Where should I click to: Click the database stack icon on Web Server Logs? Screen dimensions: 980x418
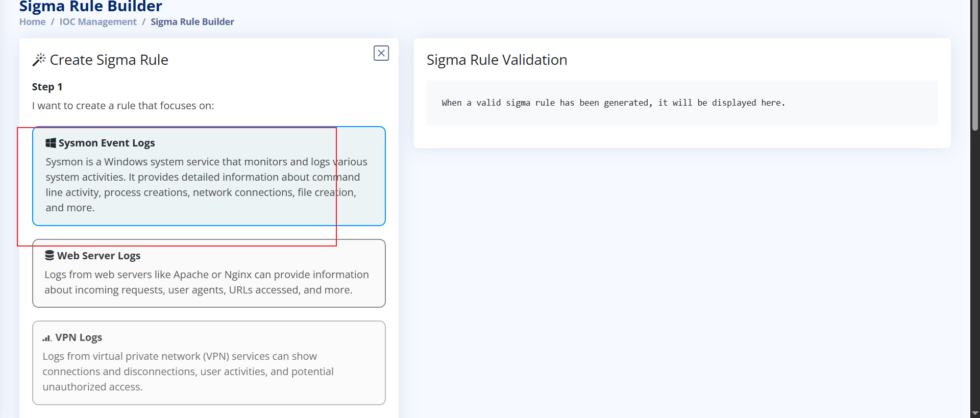pos(50,255)
